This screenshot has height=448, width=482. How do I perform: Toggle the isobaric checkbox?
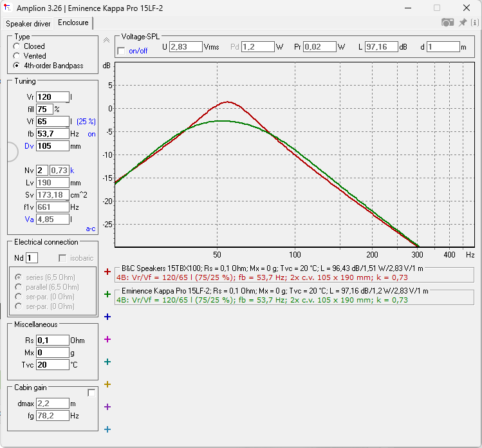[62, 258]
